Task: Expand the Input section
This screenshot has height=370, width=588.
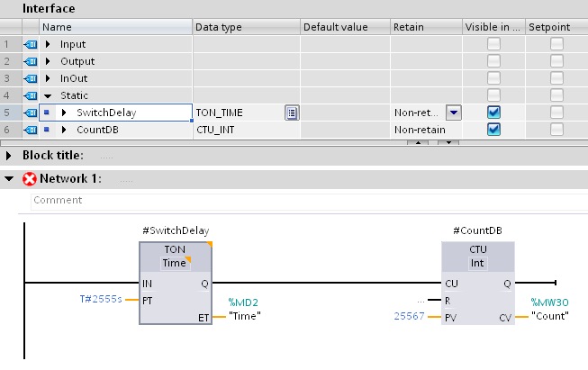Action: pos(48,44)
